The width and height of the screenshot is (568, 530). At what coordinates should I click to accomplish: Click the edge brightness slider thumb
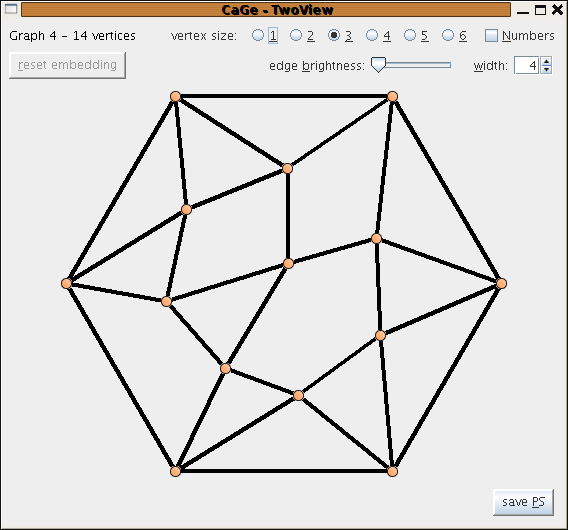pos(378,65)
